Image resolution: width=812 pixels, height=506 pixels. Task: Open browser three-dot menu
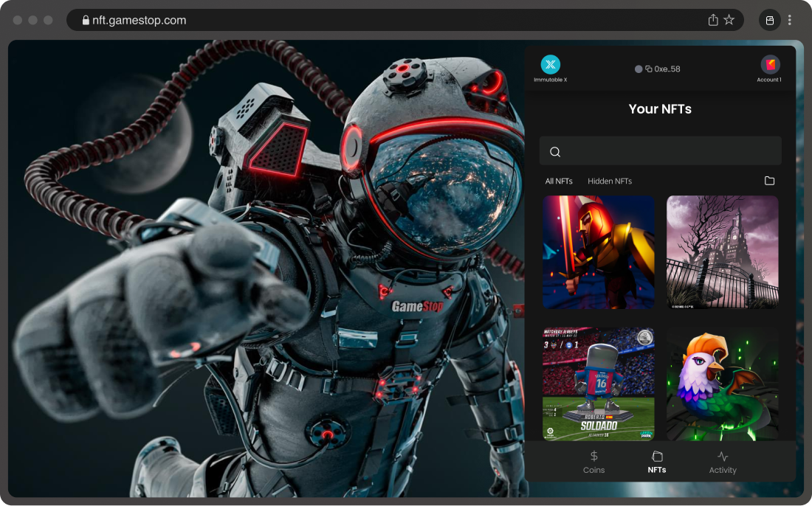789,21
